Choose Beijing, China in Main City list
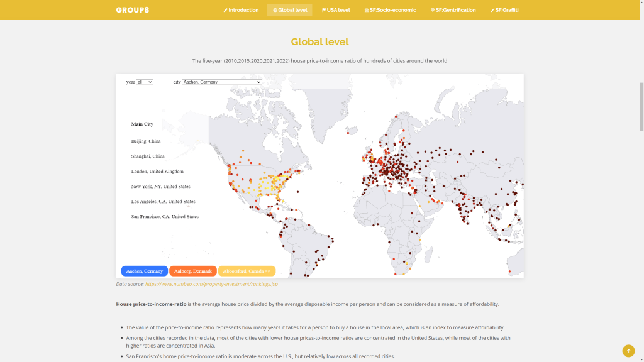Viewport: 644px width, 362px height. [x=146, y=141]
